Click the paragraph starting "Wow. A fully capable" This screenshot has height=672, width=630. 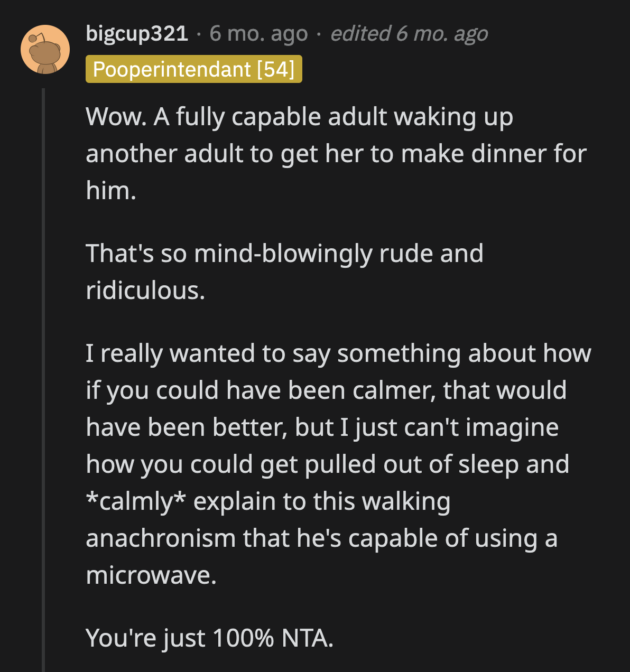336,153
